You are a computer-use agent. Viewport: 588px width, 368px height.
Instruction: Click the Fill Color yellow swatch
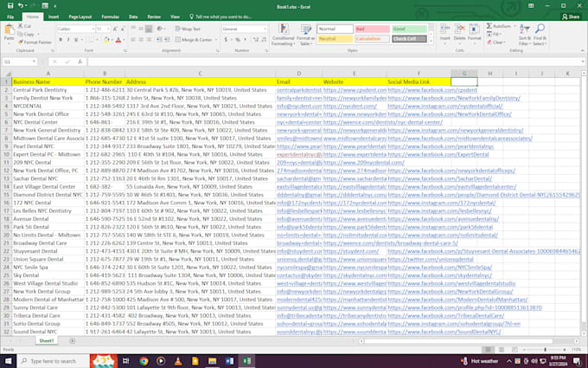click(x=106, y=40)
